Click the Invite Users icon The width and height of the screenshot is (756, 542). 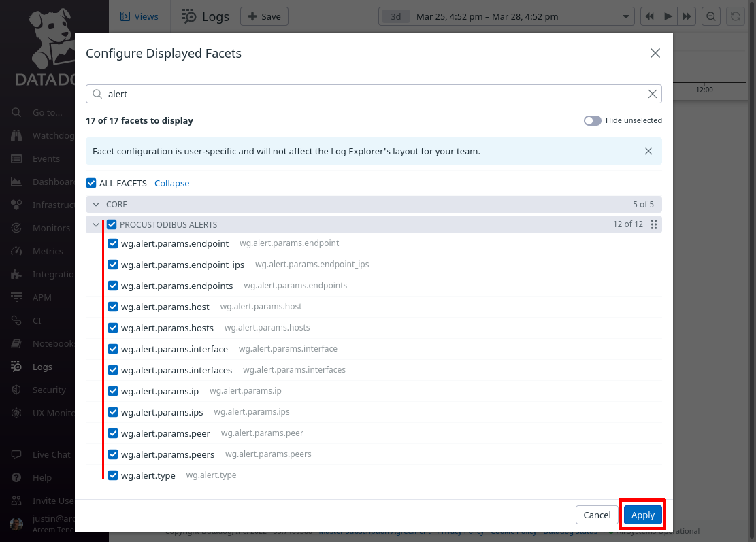[x=16, y=501]
